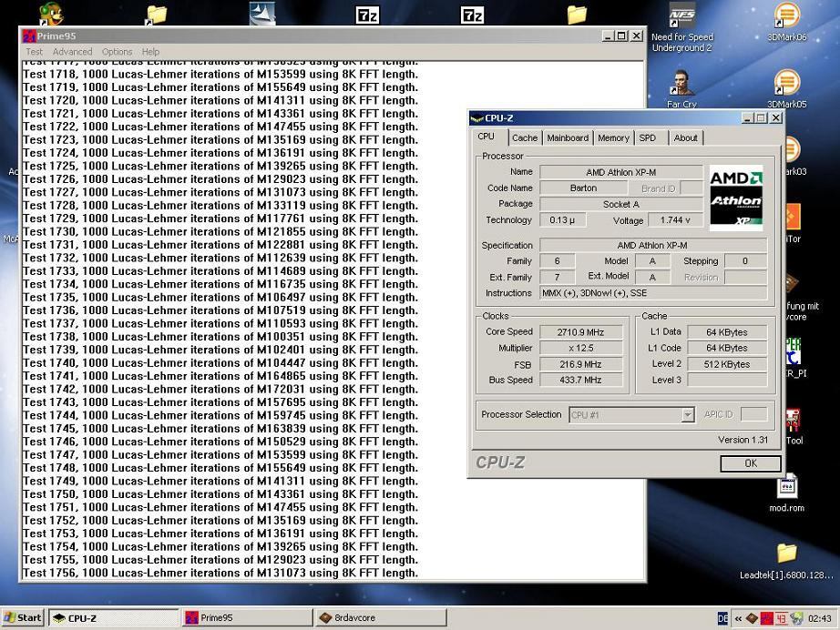Click the Code Name Barton value
Image resolution: width=840 pixels, height=630 pixels.
(x=583, y=188)
